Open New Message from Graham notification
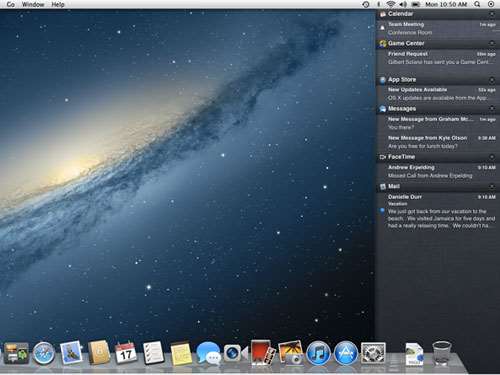This screenshot has width=500, height=375. (x=438, y=123)
